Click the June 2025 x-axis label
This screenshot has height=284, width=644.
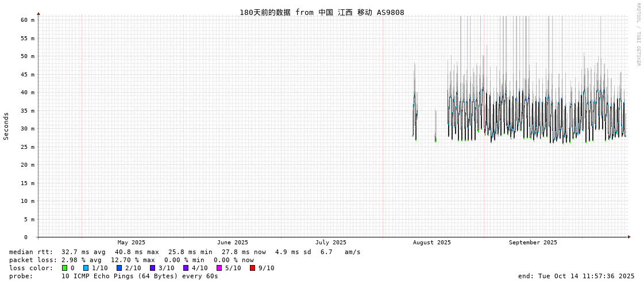pyautogui.click(x=233, y=243)
